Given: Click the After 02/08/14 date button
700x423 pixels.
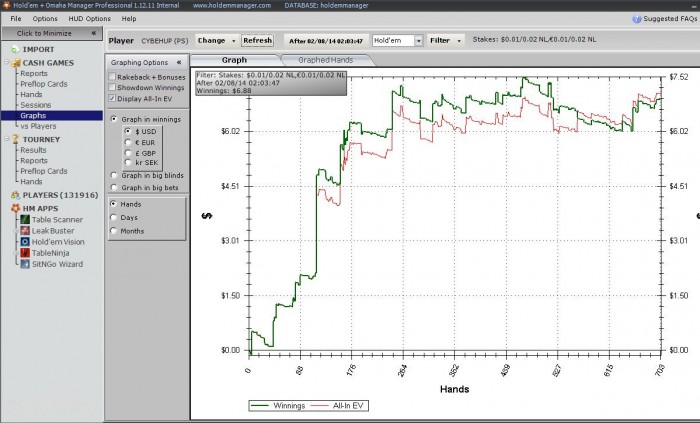Looking at the screenshot, I should [326, 41].
